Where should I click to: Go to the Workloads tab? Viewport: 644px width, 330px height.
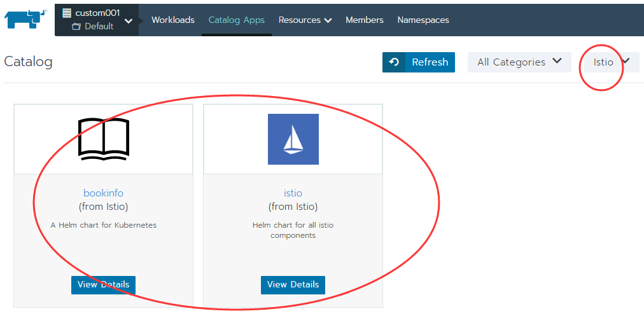(x=173, y=20)
